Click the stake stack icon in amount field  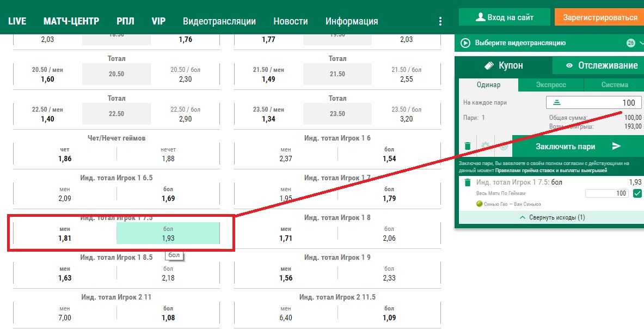[x=557, y=103]
